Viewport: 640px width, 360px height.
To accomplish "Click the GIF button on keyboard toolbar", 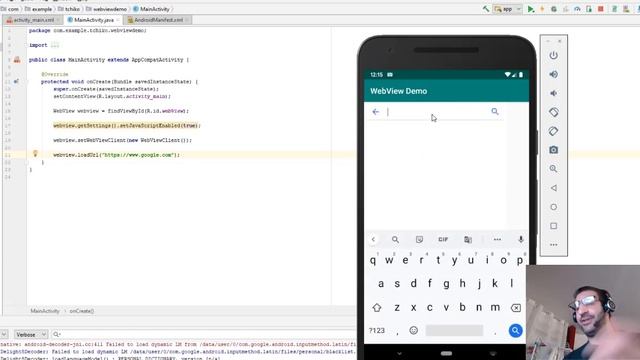I will pos(443,240).
